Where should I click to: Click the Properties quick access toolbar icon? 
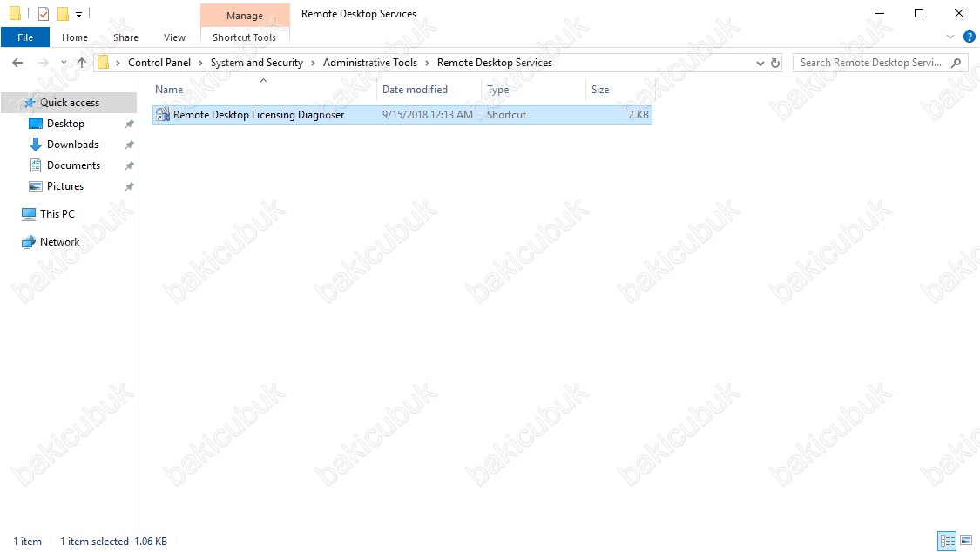coord(44,13)
